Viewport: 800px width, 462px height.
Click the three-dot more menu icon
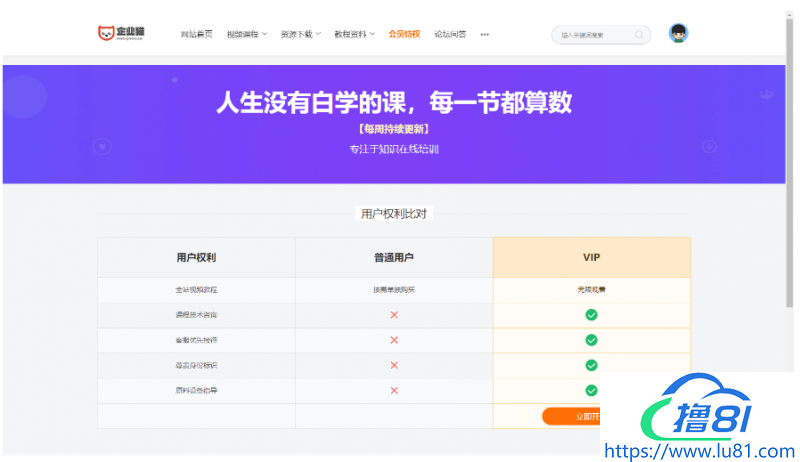[485, 34]
